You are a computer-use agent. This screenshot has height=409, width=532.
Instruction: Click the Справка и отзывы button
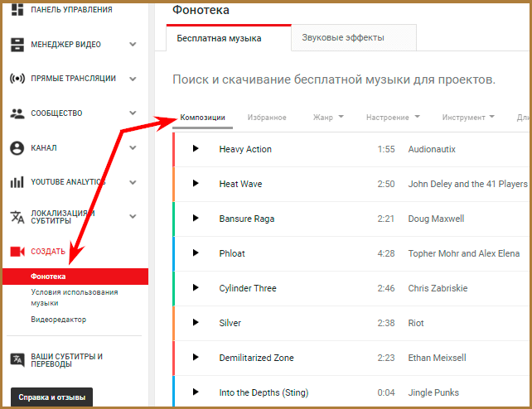click(51, 397)
